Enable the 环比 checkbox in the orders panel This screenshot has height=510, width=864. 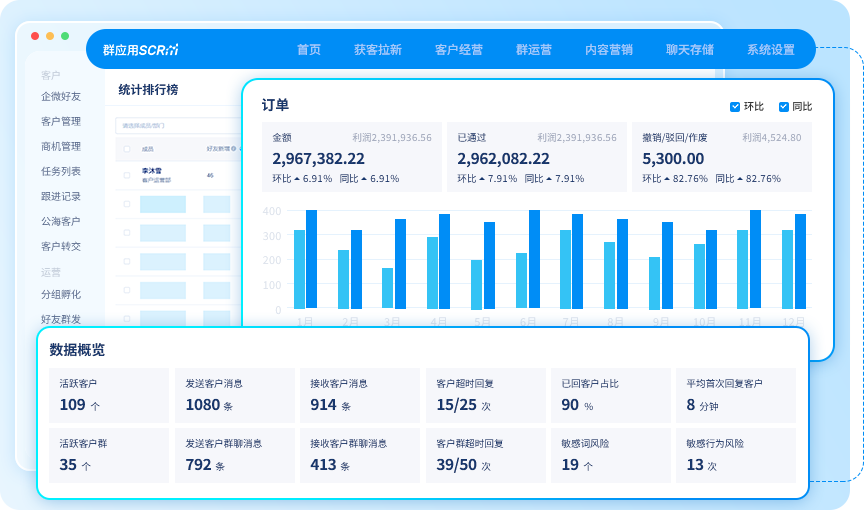coord(735,107)
